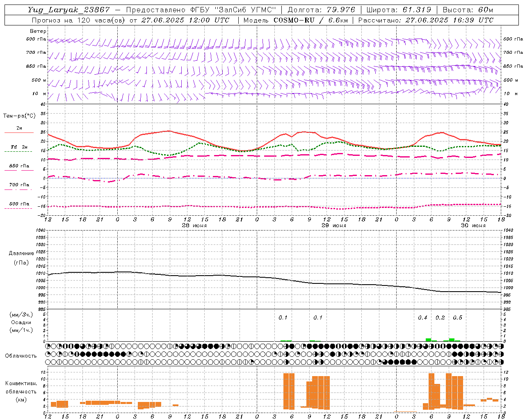Click the Ветер wind panel label

tap(38, 31)
